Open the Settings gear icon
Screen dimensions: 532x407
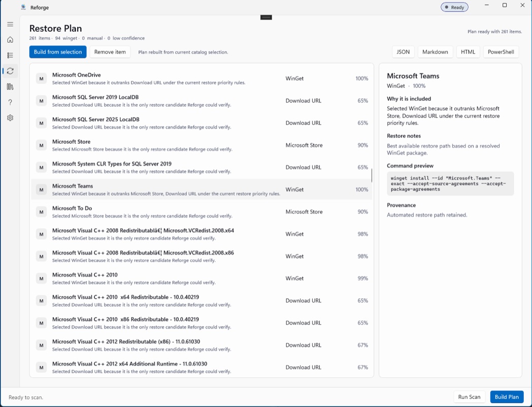[x=10, y=118]
